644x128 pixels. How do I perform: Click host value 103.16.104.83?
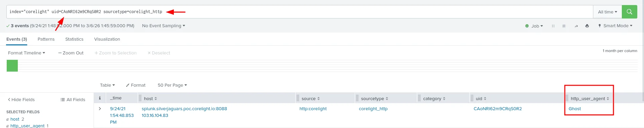(x=155, y=116)
